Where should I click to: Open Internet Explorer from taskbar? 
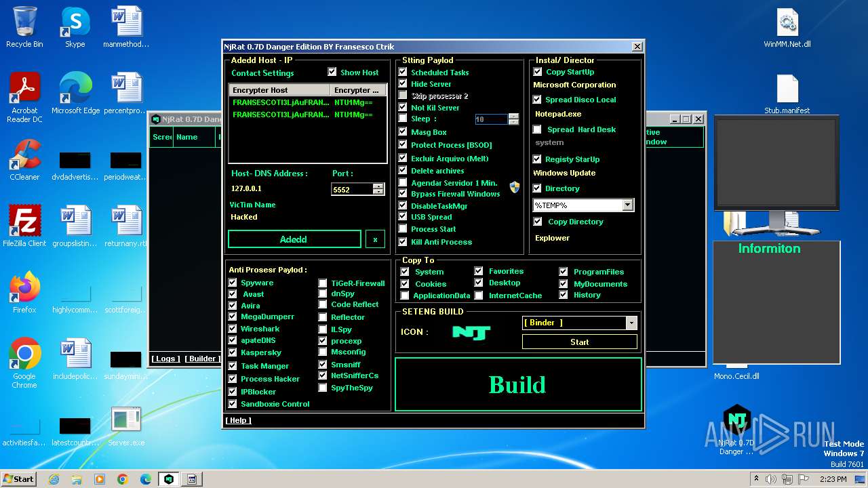[x=54, y=479]
